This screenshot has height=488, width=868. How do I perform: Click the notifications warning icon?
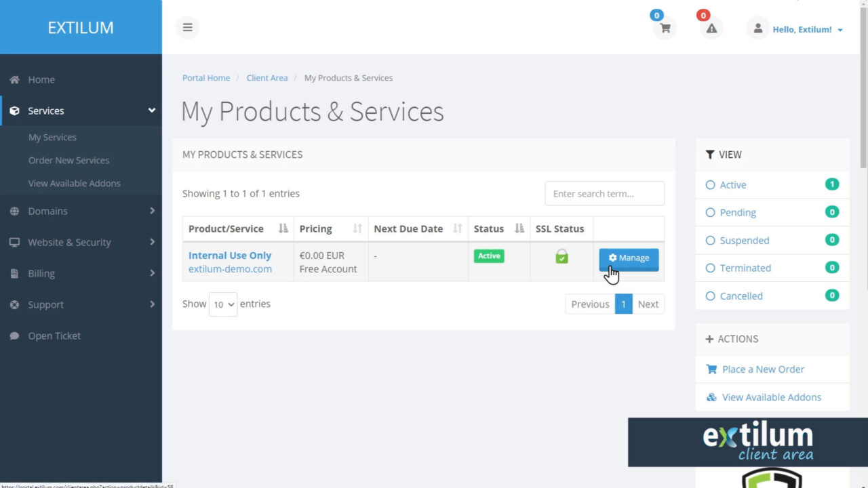click(711, 28)
